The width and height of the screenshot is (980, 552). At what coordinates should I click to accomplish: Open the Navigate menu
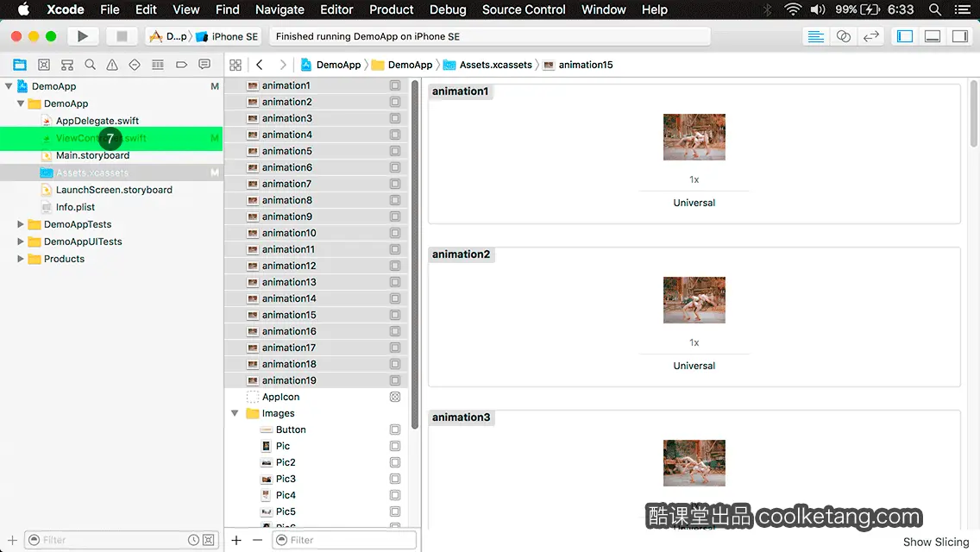[x=280, y=9]
